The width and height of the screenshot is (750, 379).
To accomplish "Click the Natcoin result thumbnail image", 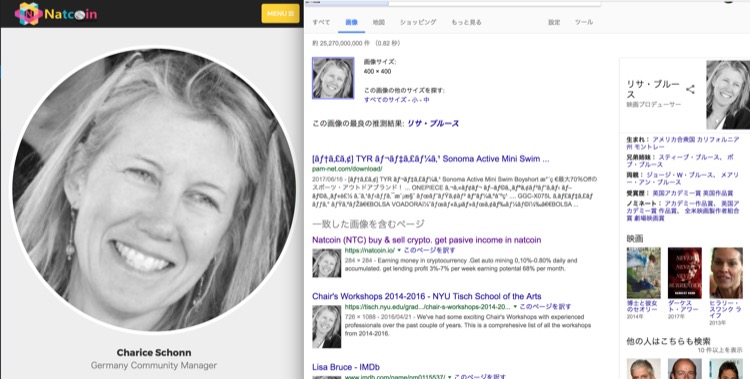I will coord(327,263).
